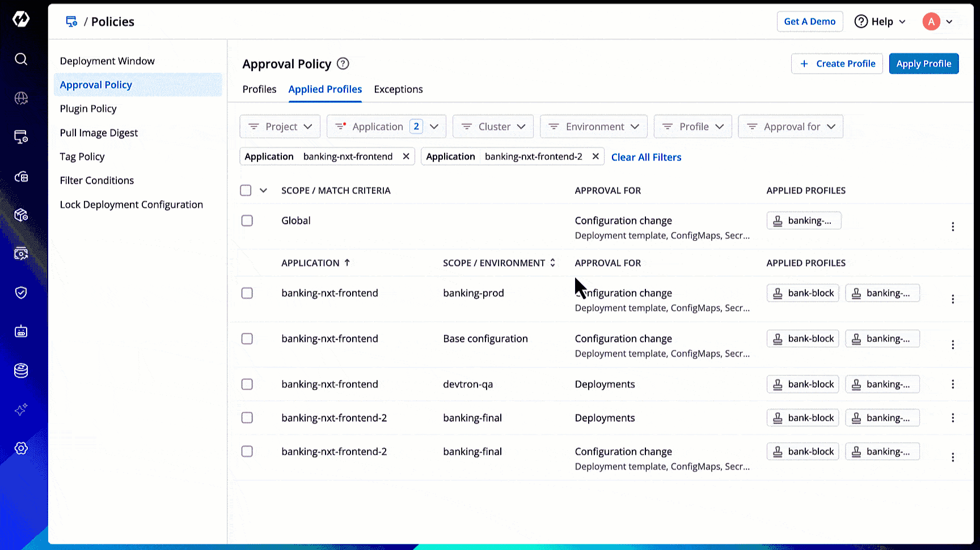
Task: Click the Devtron logo in the top left
Action: pos(21,19)
